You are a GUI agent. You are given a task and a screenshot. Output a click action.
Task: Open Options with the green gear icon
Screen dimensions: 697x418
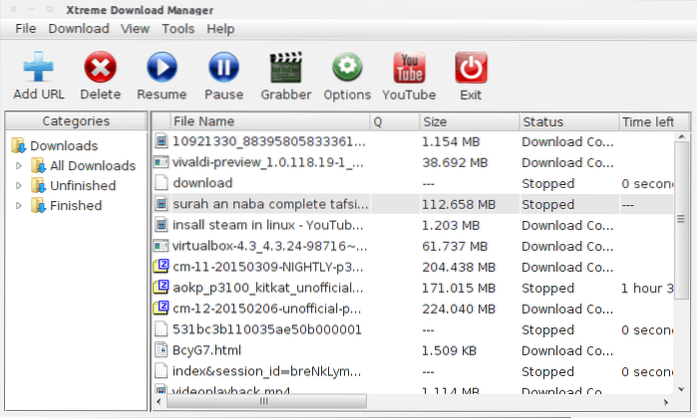tap(347, 68)
